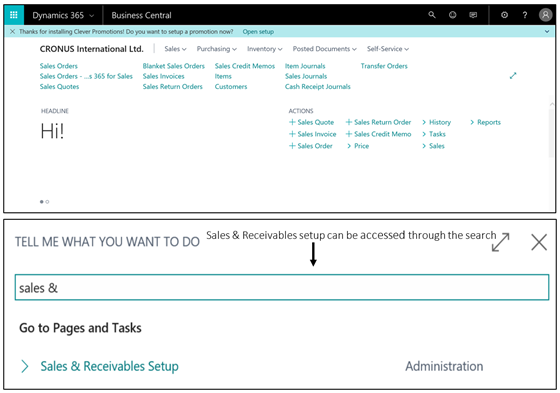Expand the Tasks actions group
The image size is (560, 393).
click(434, 134)
